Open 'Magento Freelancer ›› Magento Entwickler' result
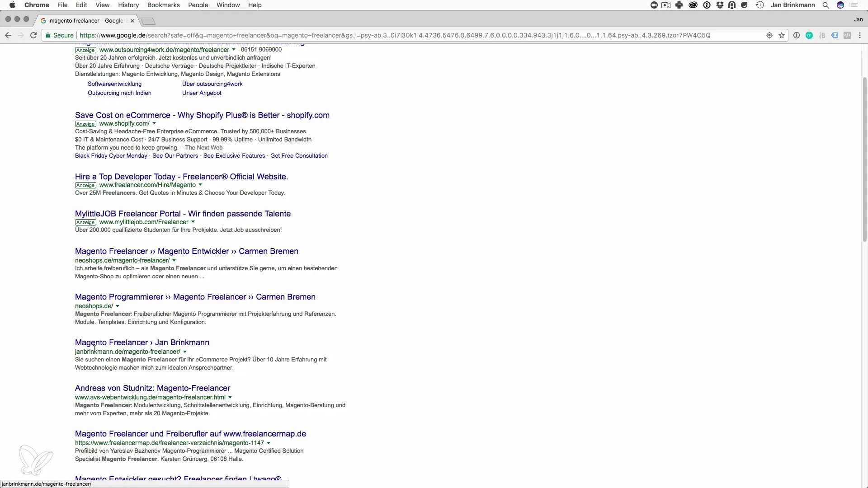Image resolution: width=868 pixels, height=488 pixels. (187, 251)
